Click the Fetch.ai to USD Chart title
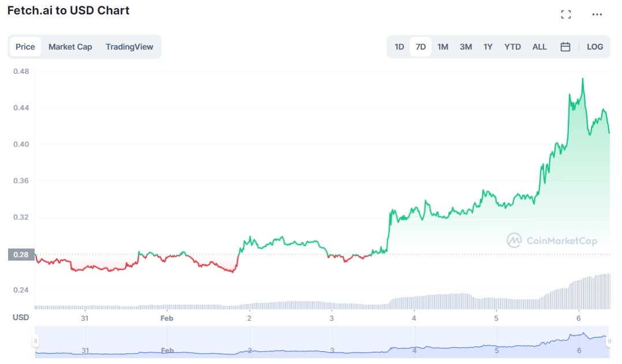 [69, 10]
